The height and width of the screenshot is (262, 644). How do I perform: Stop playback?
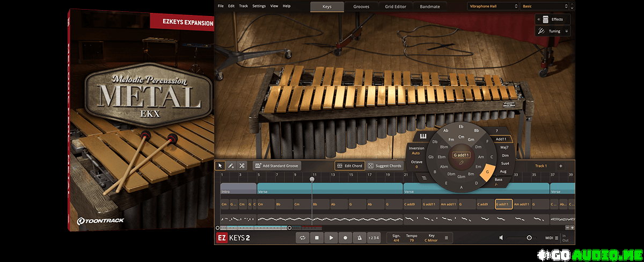317,237
